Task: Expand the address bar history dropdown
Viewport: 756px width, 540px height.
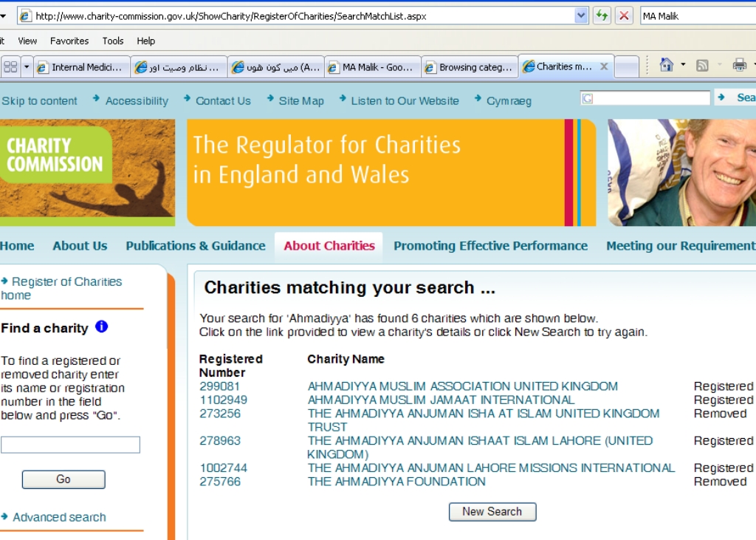Action: (x=581, y=16)
